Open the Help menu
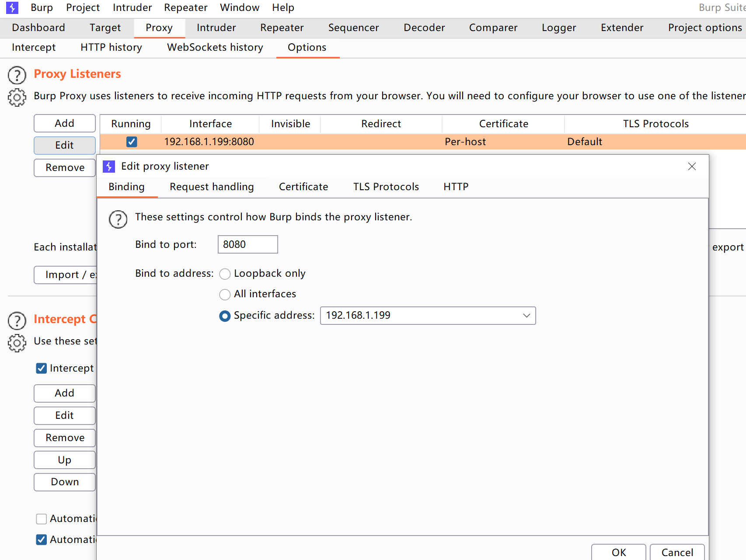Viewport: 746px width, 560px height. (x=283, y=7)
